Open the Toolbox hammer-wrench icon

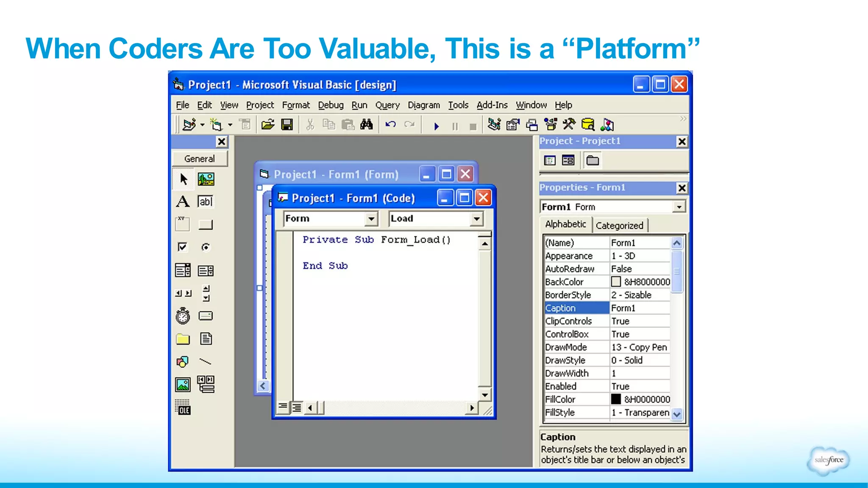569,124
